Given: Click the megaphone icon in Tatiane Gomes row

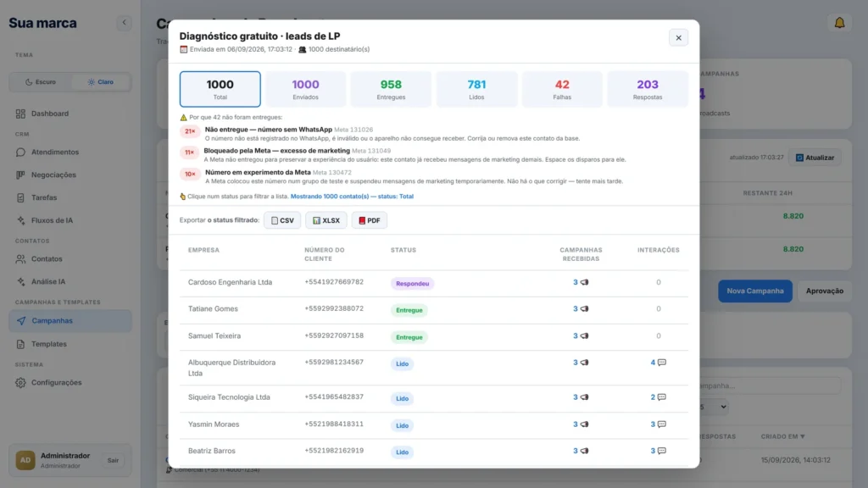Looking at the screenshot, I should pyautogui.click(x=584, y=308).
